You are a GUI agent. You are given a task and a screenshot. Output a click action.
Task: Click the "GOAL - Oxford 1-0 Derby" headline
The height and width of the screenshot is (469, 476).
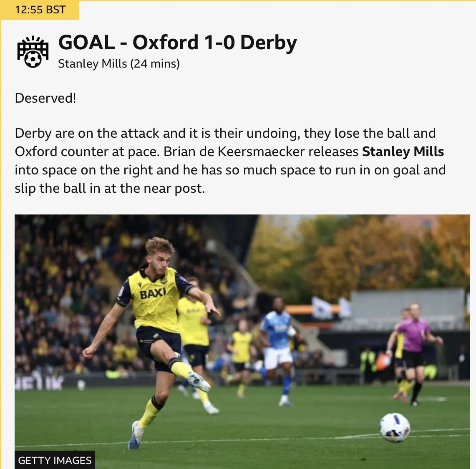[x=177, y=42]
